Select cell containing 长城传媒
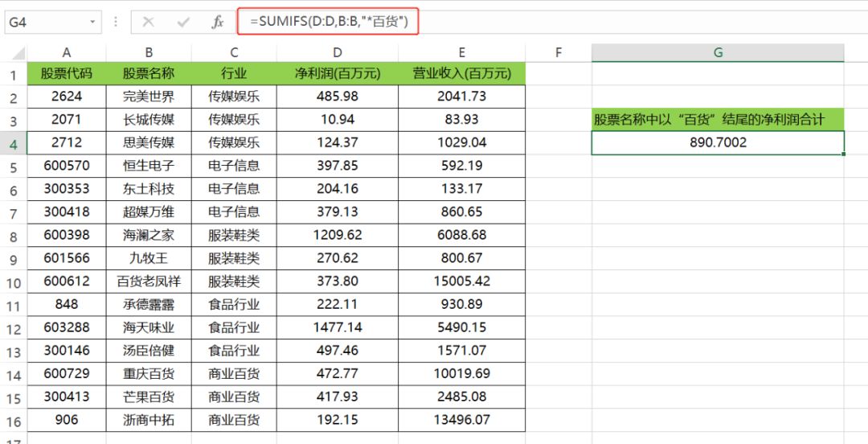The height and width of the screenshot is (444, 868). click(x=149, y=119)
